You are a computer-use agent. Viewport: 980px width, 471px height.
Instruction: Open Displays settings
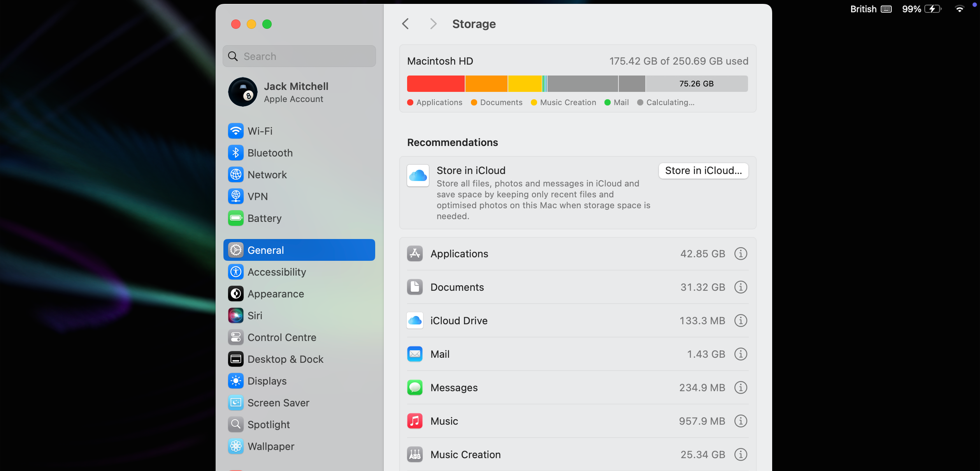299,381
